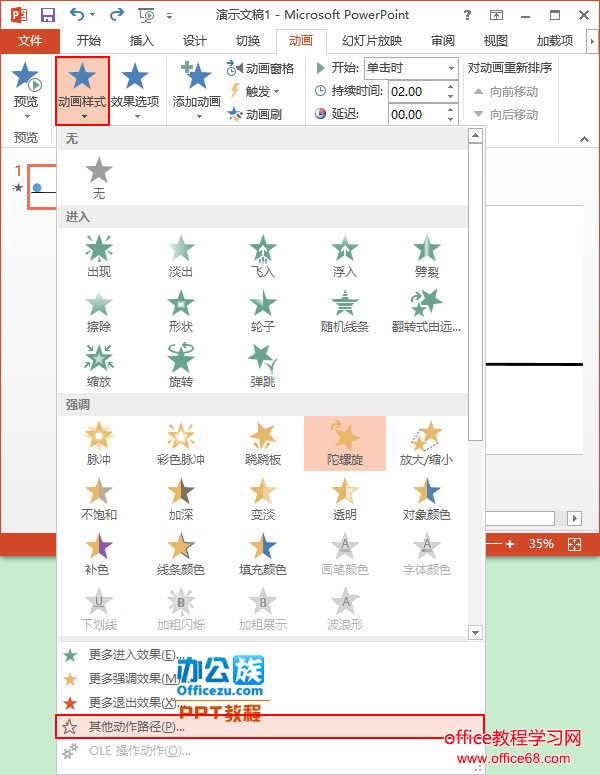The image size is (600, 775).
Task: Collapse the ribbon with the chevron
Action: point(584,139)
